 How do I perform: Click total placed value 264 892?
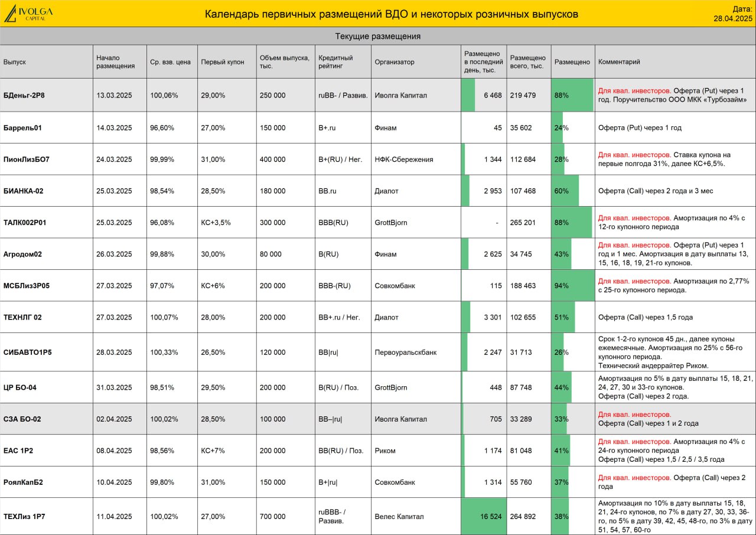[x=523, y=516]
